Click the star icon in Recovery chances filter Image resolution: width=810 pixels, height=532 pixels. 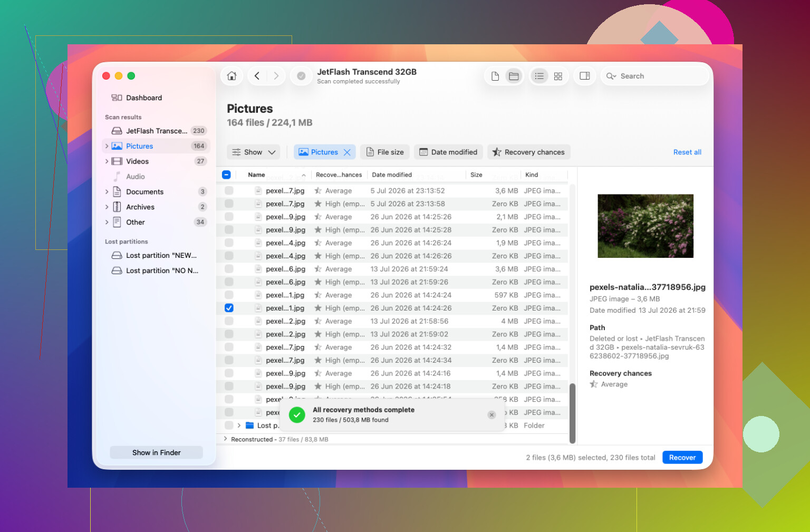(496, 152)
